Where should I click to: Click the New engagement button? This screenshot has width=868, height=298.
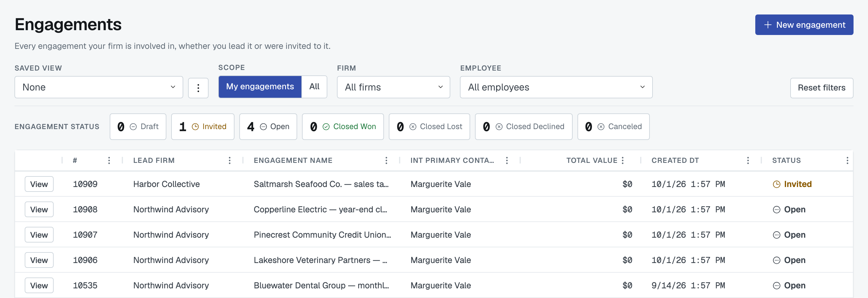pos(804,25)
